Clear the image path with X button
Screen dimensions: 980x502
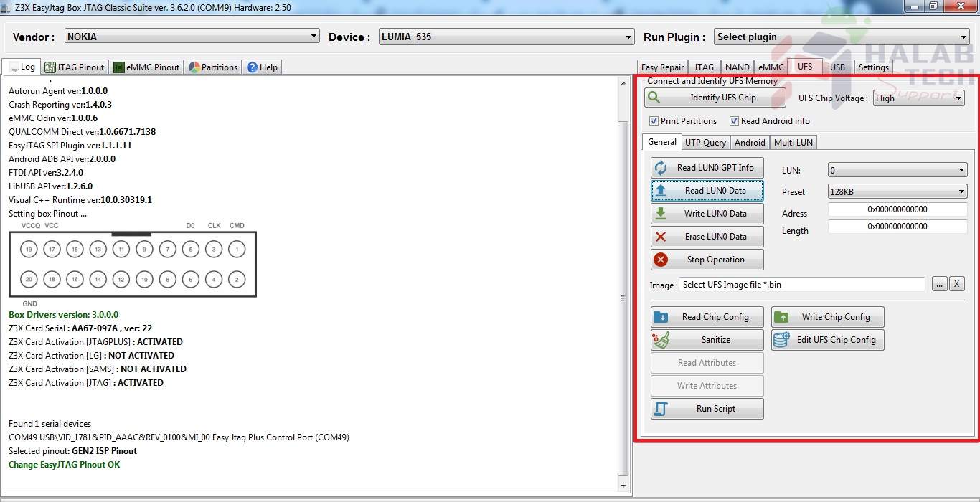click(956, 285)
